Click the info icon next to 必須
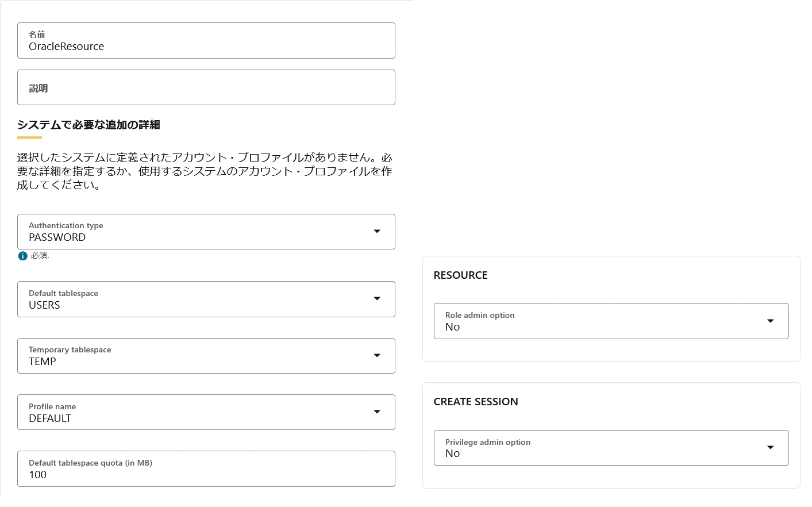This screenshot has width=812, height=507. tap(22, 256)
